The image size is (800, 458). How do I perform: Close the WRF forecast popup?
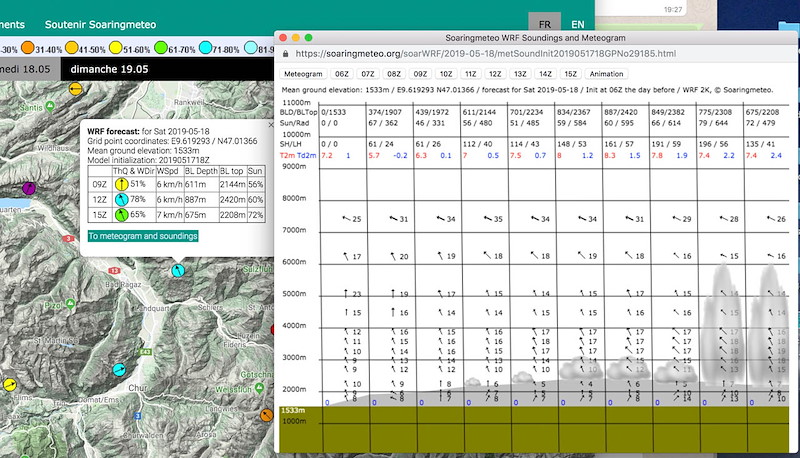click(x=270, y=124)
